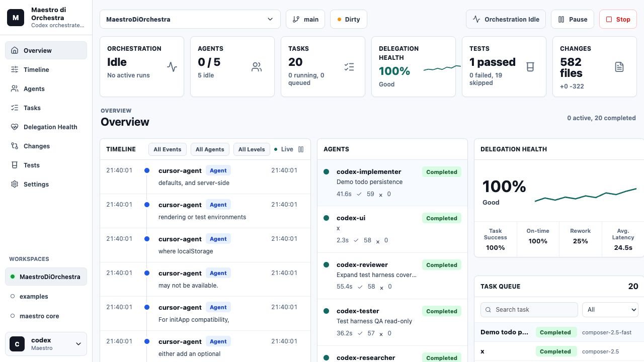The image size is (644, 362).
Task: Click Completed badge of codex-reviewer
Action: pyautogui.click(x=442, y=265)
